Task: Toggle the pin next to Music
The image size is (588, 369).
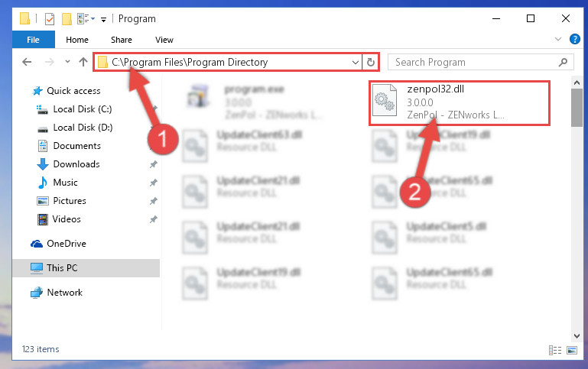Action: click(x=154, y=183)
